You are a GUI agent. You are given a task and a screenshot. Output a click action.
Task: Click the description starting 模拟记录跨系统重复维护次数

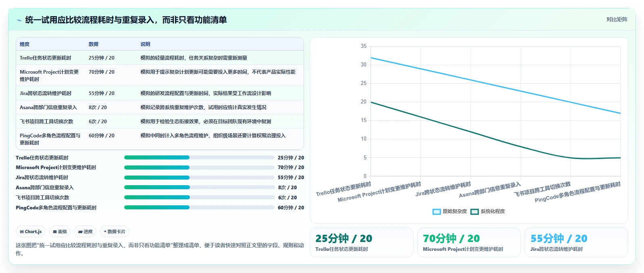(x=203, y=108)
